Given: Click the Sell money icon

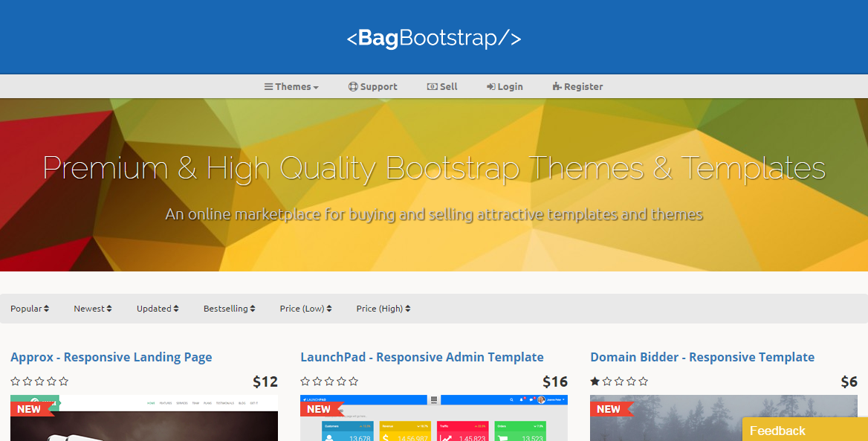Looking at the screenshot, I should pos(432,87).
